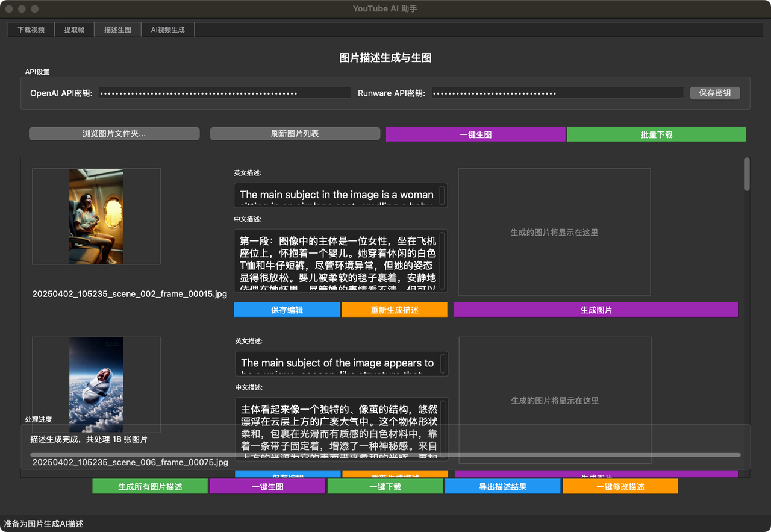Click 生成所有图片描述 button

(150, 486)
